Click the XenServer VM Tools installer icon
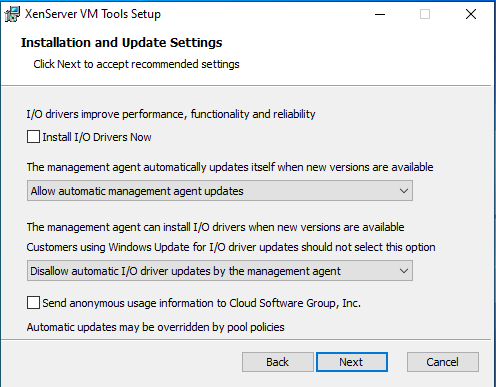 pos(12,14)
